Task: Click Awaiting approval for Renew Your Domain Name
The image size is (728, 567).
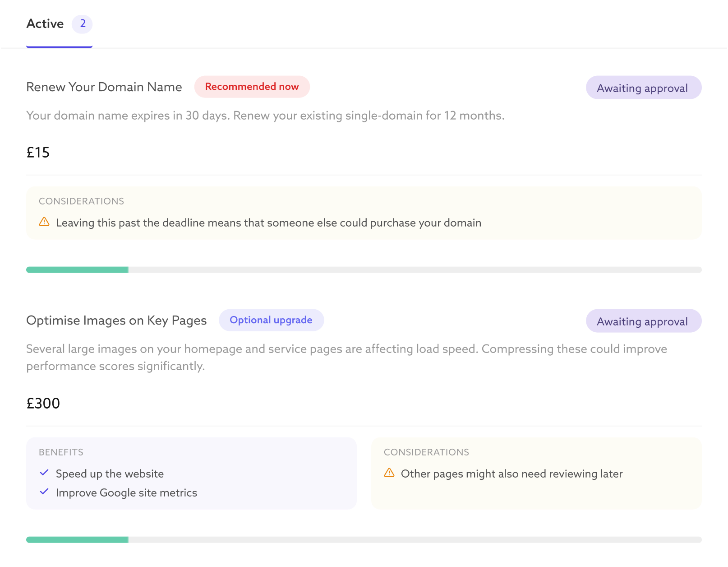Action: [x=644, y=88]
